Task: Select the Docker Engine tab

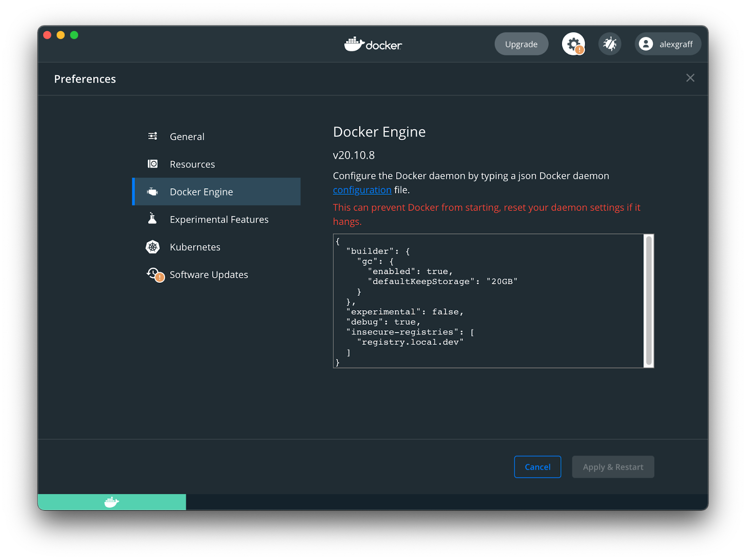Action: (x=216, y=191)
